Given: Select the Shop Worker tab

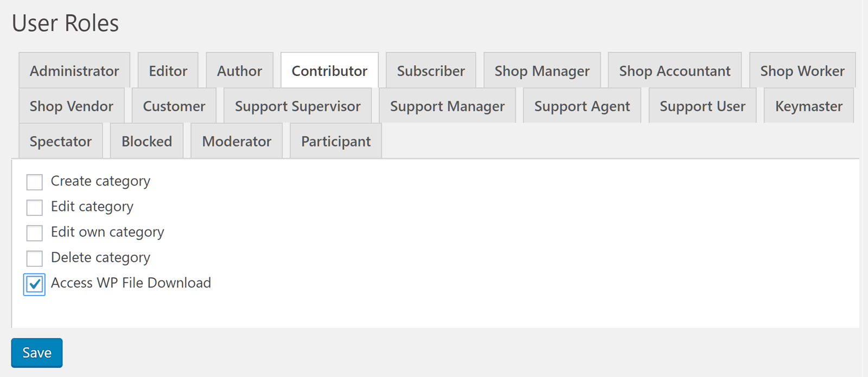Looking at the screenshot, I should coord(802,71).
